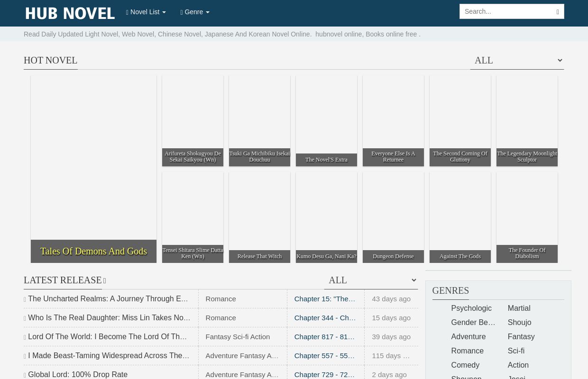Open Against The Gods novel cover

pyautogui.click(x=460, y=217)
